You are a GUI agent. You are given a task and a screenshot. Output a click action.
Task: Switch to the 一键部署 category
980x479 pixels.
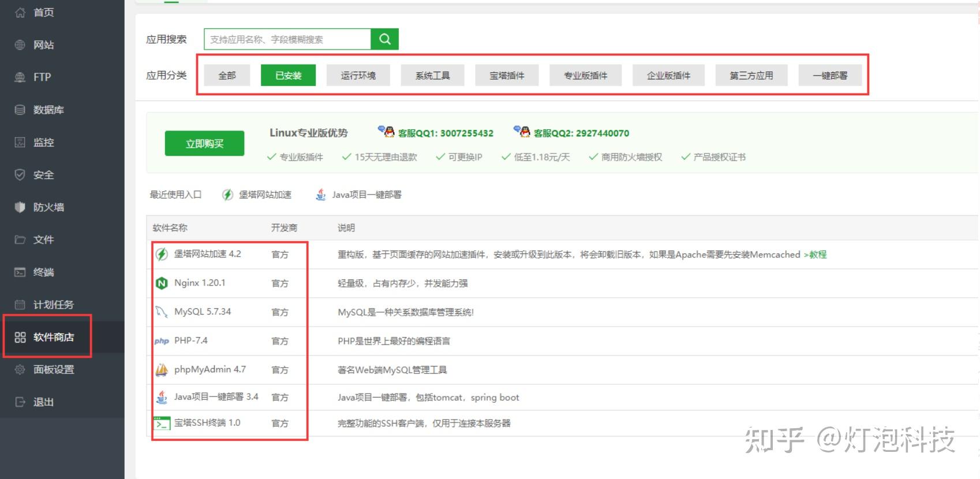pos(830,75)
